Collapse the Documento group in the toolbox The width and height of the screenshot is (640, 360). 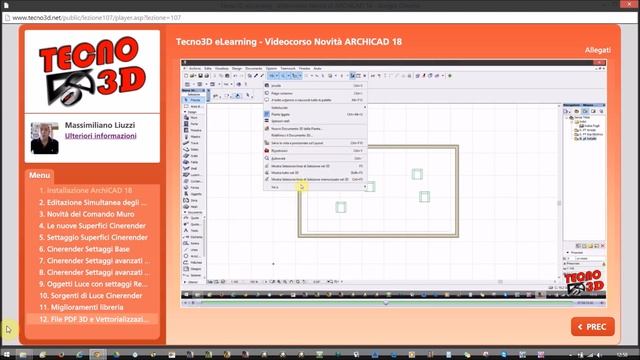tap(185, 212)
